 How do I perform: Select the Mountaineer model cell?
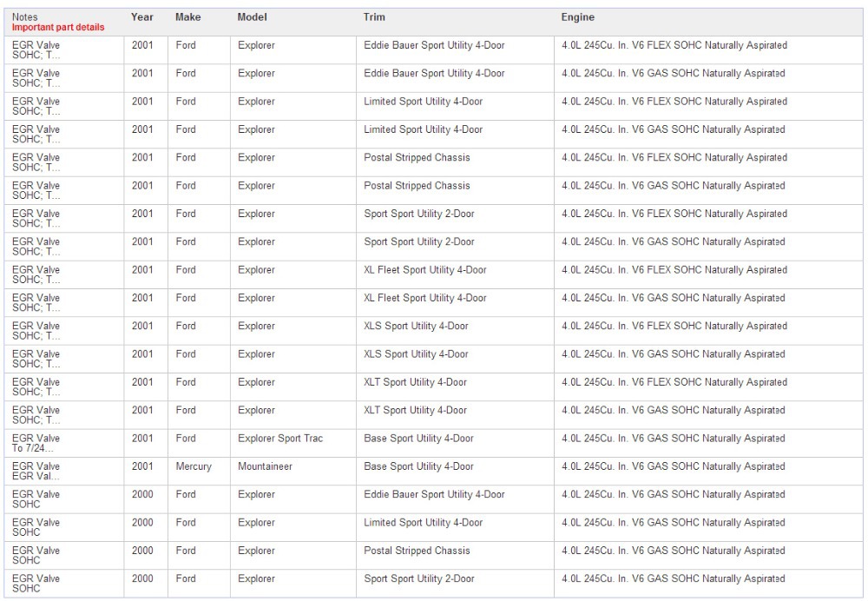coord(265,466)
